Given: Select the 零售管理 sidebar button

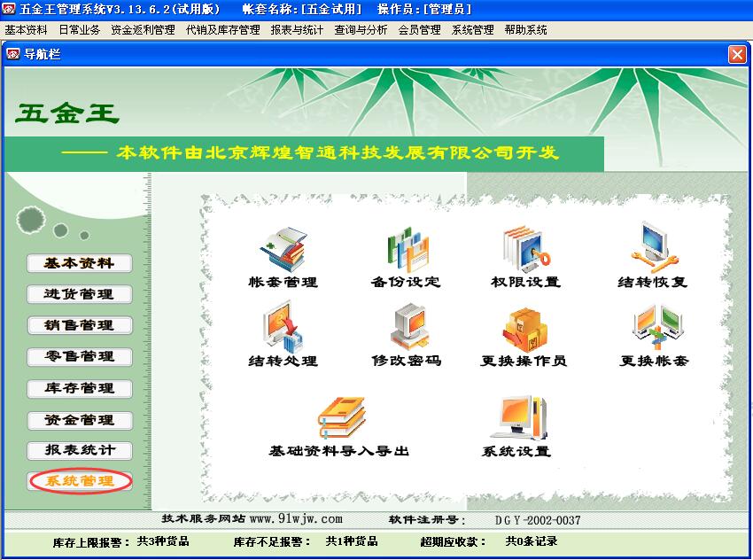Looking at the screenshot, I should (79, 356).
